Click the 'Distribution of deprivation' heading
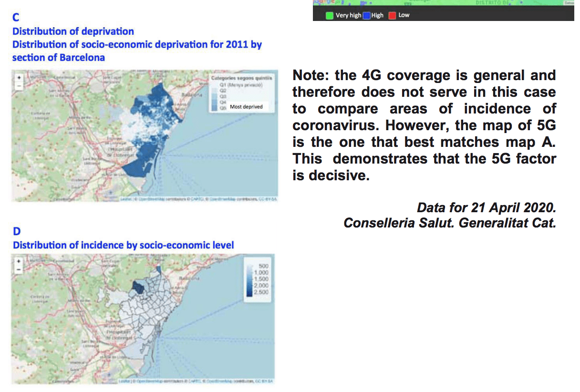Viewport: 580px width, 392px height. point(73,31)
